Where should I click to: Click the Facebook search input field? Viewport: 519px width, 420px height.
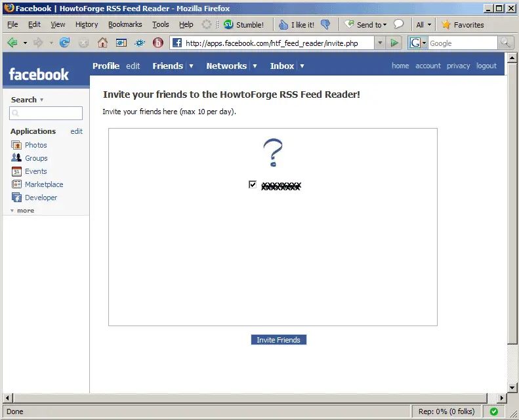[46, 113]
